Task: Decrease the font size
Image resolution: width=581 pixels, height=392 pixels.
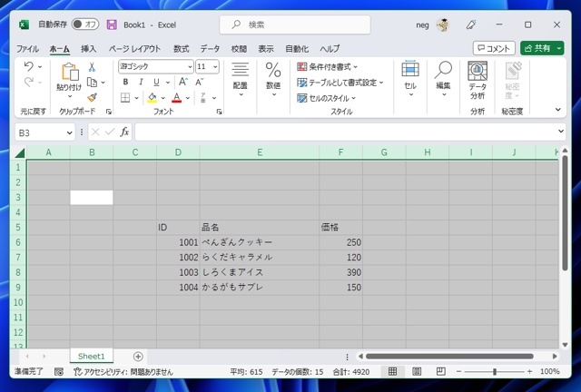Action: [x=200, y=82]
